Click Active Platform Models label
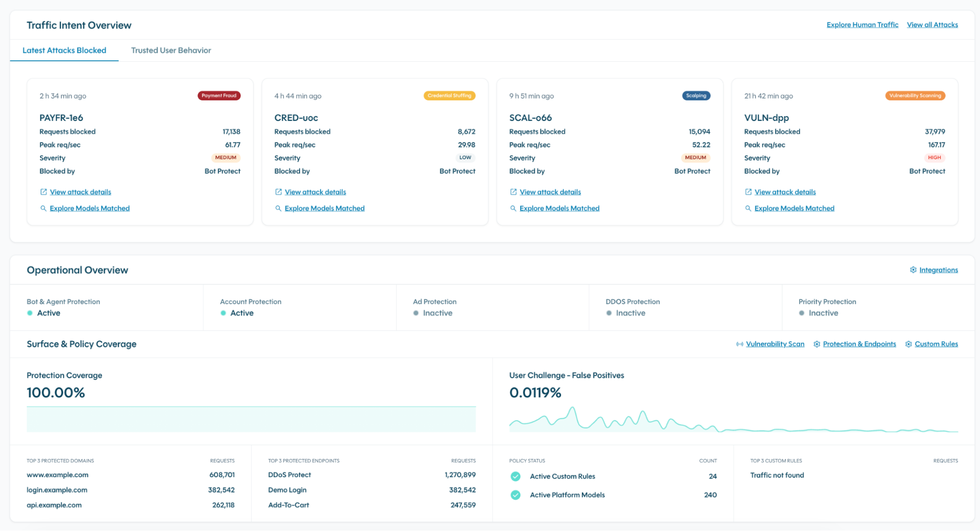This screenshot has width=980, height=531. pyautogui.click(x=567, y=495)
